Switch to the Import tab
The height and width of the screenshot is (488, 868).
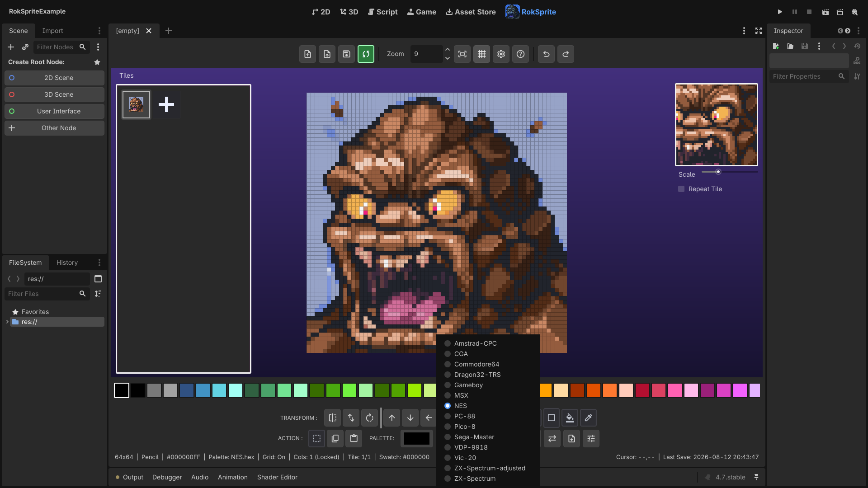[52, 31]
